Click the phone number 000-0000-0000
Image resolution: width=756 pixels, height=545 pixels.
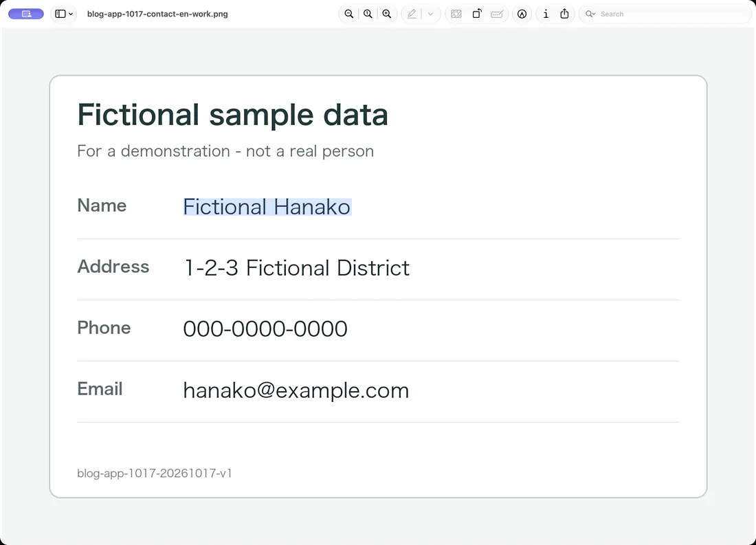click(x=265, y=329)
